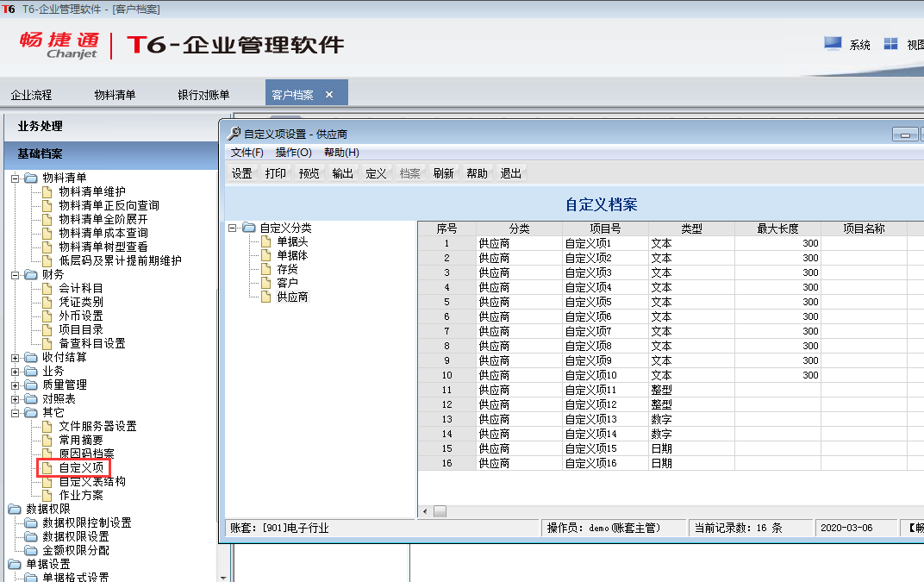Viewport: 924px width, 582px height.
Task: Click the 类型 column header
Action: click(692, 228)
